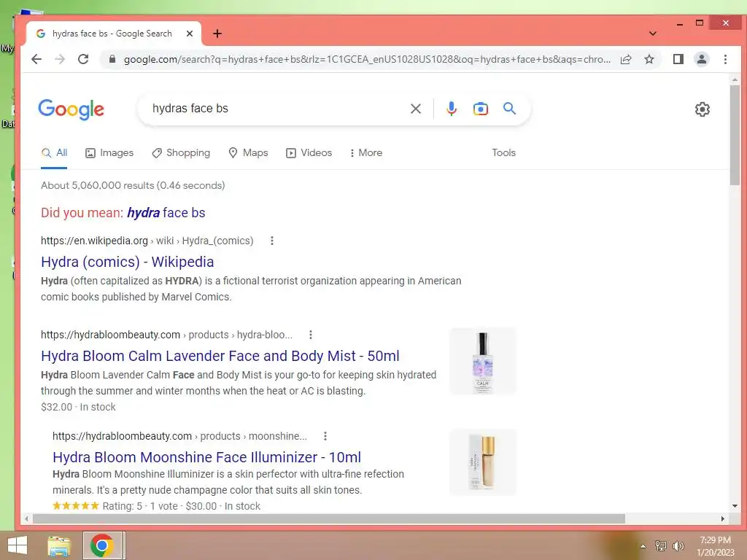This screenshot has height=560, width=747.
Task: Click the browser forward arrow
Action: tap(60, 59)
